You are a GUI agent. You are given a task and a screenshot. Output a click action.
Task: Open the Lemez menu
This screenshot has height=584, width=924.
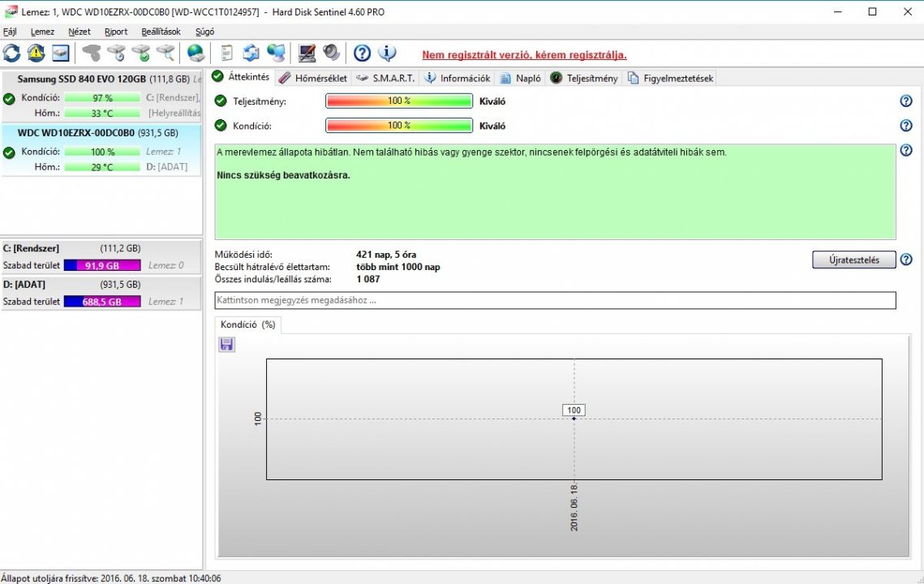pos(42,32)
